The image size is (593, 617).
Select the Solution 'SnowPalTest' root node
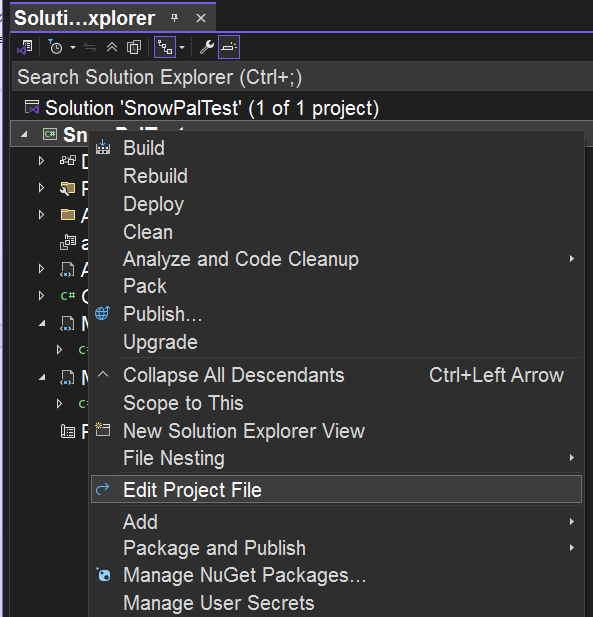point(212,108)
